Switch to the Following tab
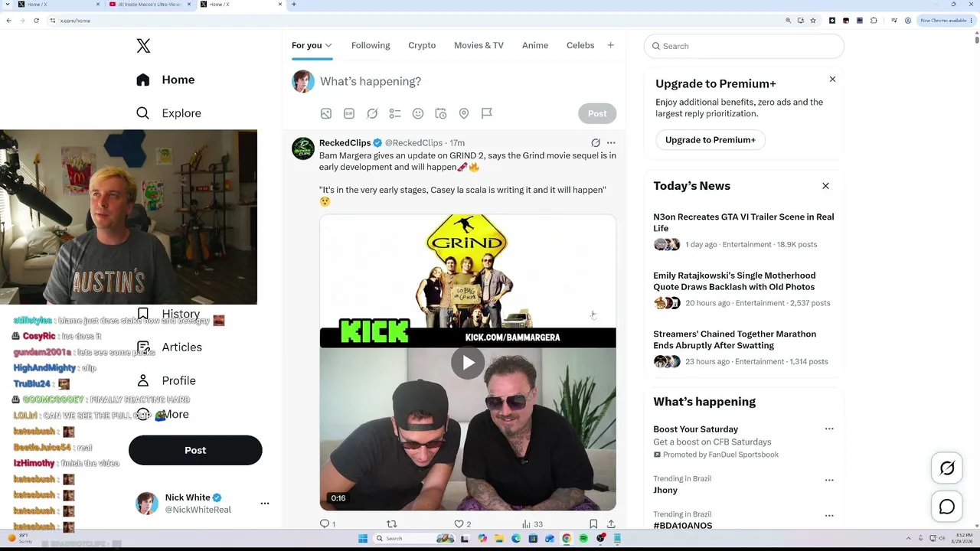 [371, 46]
